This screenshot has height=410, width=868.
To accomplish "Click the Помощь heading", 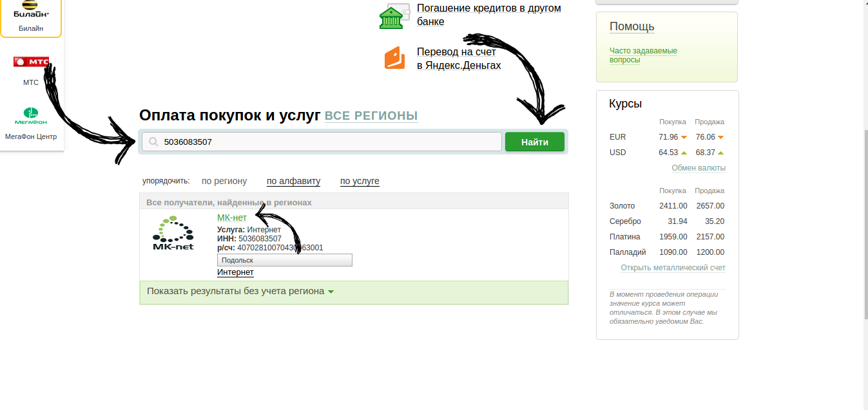I will [632, 26].
